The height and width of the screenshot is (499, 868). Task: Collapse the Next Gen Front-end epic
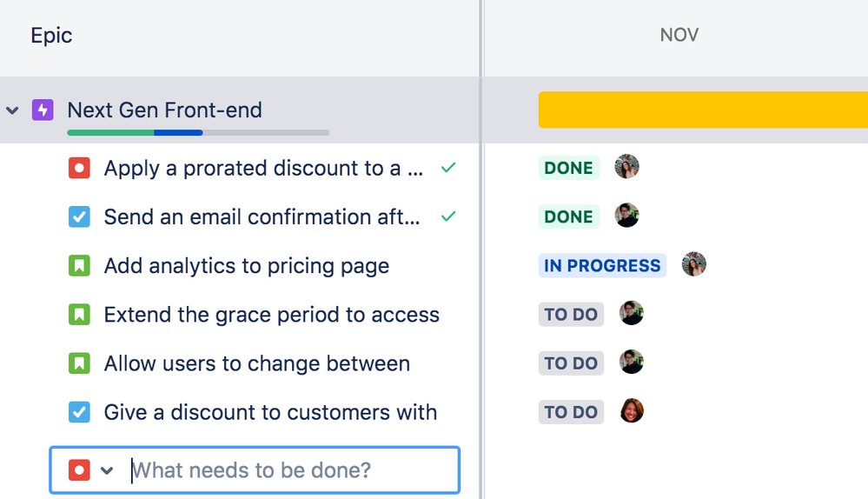click(x=13, y=110)
